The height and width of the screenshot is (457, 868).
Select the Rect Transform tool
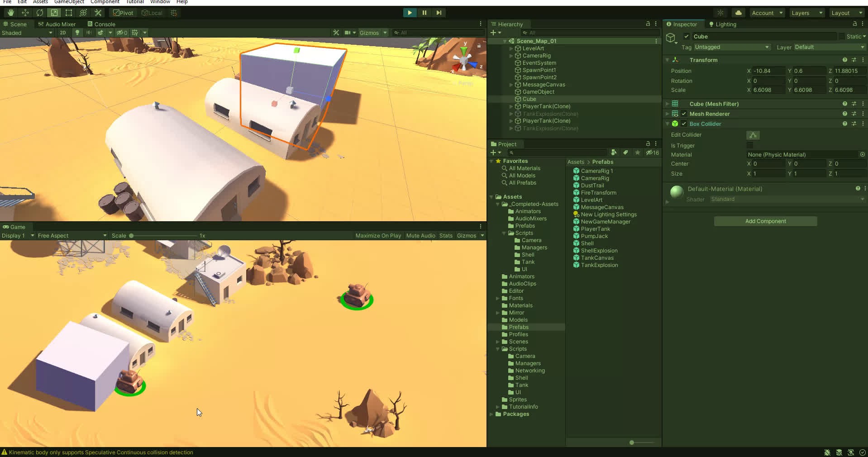[68, 13]
